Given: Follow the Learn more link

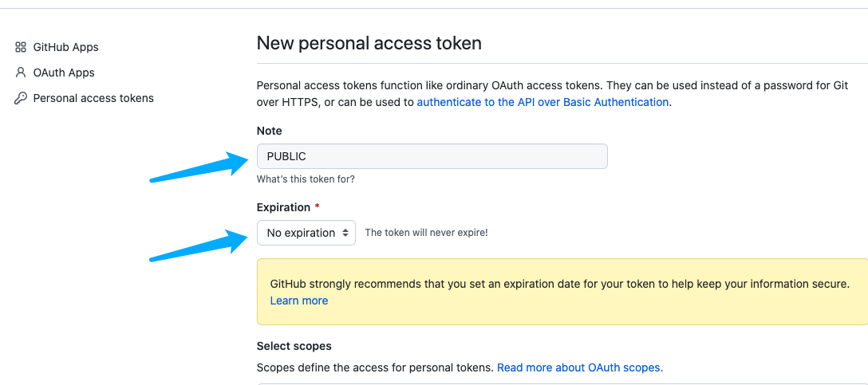Looking at the screenshot, I should [x=299, y=301].
